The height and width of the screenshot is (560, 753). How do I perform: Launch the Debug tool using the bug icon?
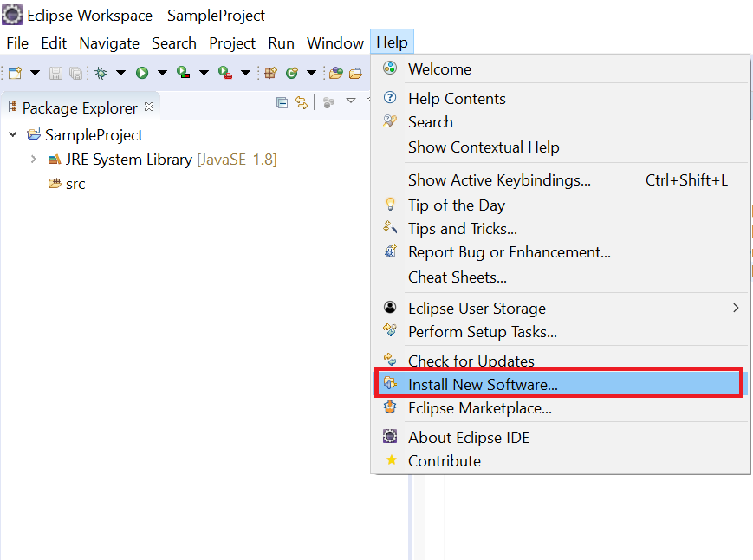(101, 73)
